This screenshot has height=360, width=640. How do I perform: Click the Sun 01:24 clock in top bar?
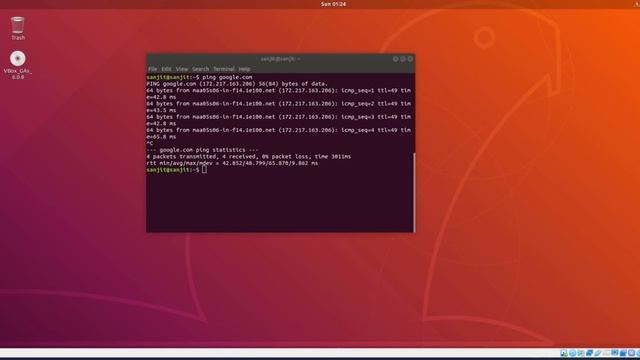click(333, 4)
